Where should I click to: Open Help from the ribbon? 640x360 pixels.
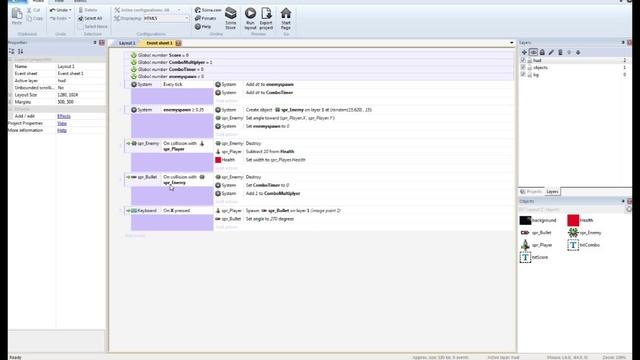(203, 27)
